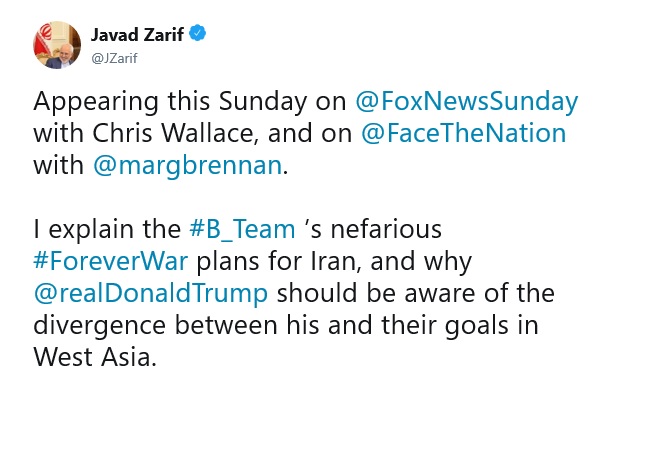Click the words "West Asia" ending the tweet

(94, 357)
